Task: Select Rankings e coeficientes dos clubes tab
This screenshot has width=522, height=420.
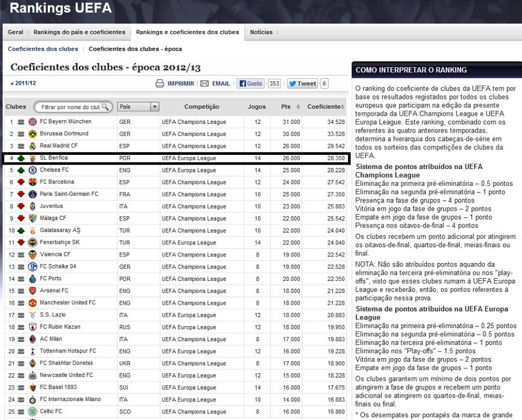Action: click(x=188, y=32)
